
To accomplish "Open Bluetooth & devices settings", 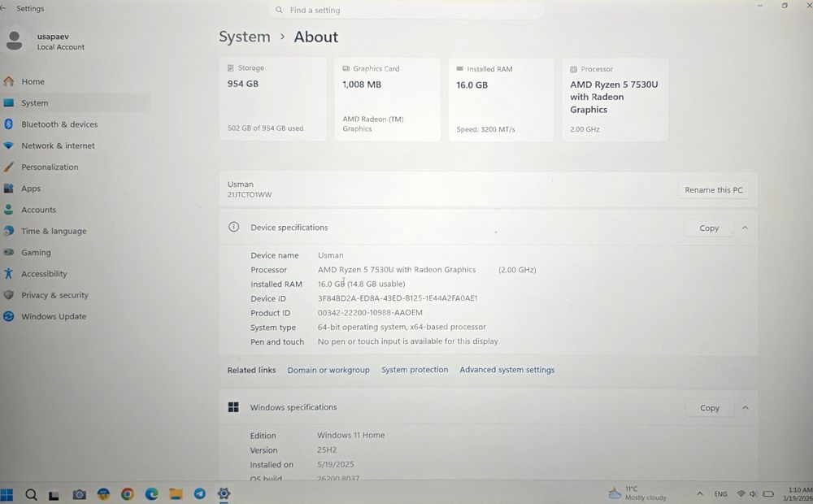I will [x=76, y=124].
